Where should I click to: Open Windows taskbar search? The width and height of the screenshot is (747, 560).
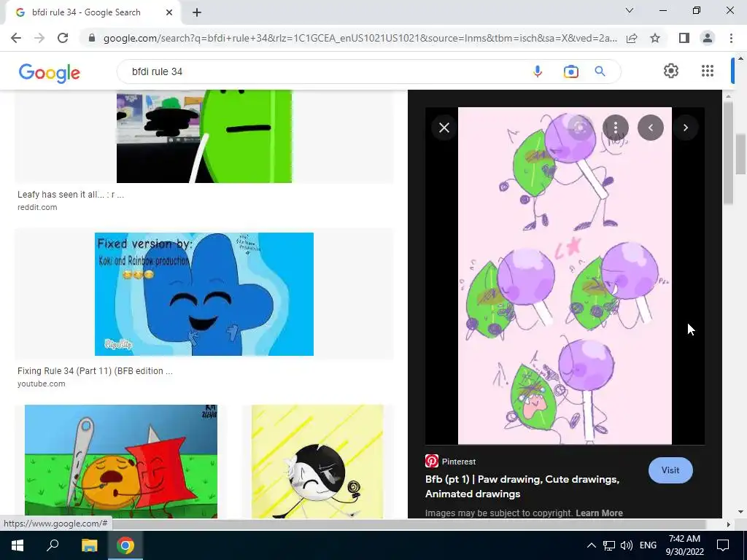[x=53, y=545]
